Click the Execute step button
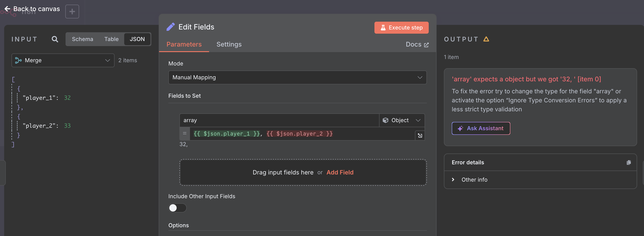Image resolution: width=644 pixels, height=236 pixels. [x=401, y=28]
